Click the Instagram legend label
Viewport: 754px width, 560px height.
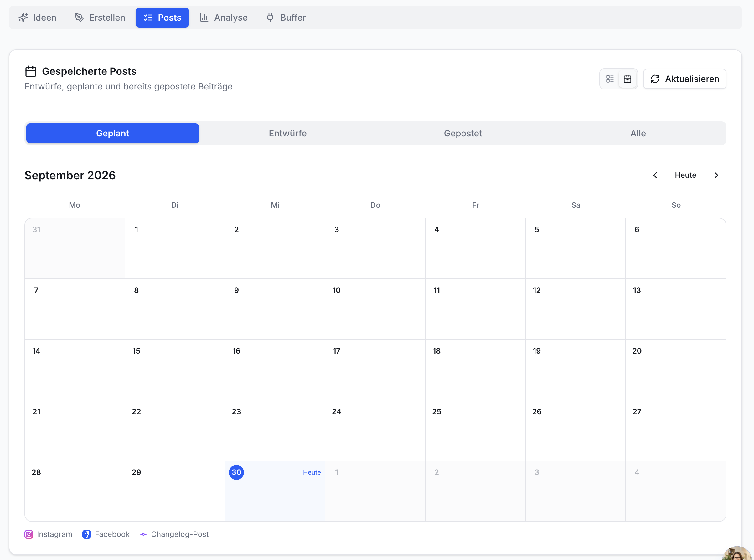pos(54,534)
